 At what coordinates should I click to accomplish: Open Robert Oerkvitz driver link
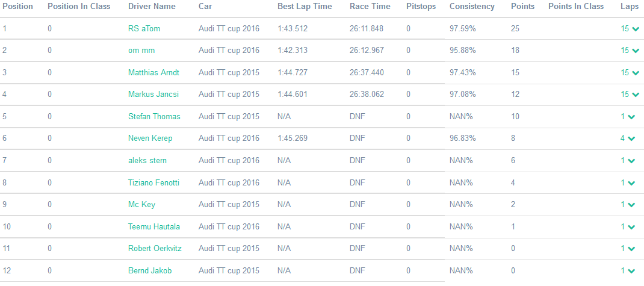click(153, 249)
